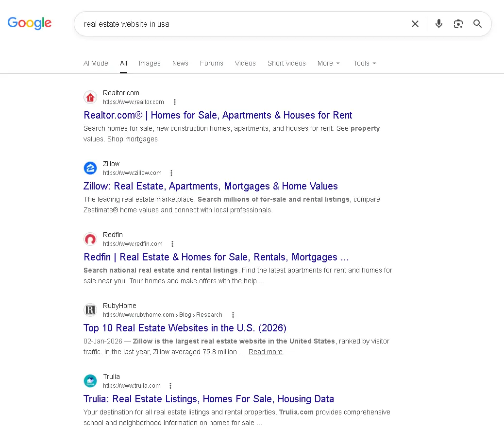Open three-dot menu for Realtor.com result
Image resolution: width=504 pixels, height=429 pixels.
point(174,102)
